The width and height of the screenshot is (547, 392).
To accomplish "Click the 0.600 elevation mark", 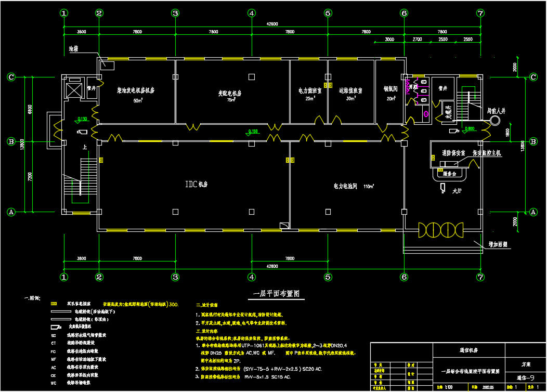I will point(470,129).
